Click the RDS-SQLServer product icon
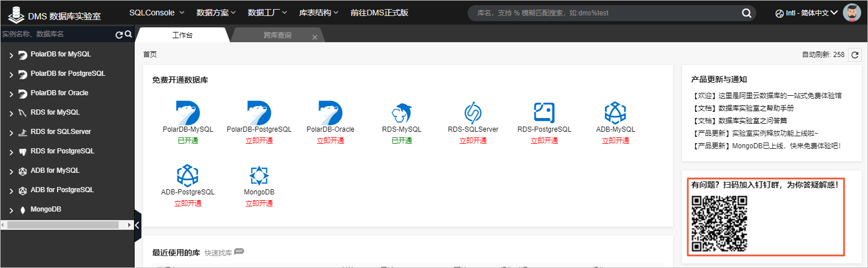 click(473, 113)
